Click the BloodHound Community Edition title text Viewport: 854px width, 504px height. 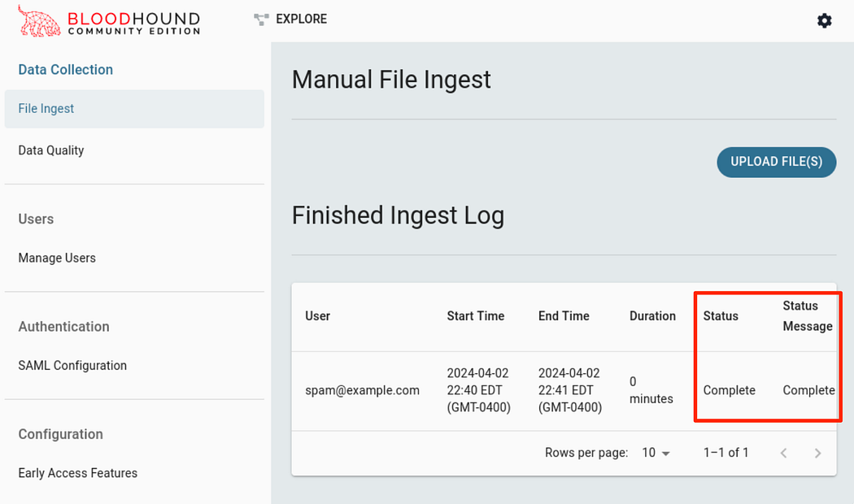pyautogui.click(x=134, y=24)
